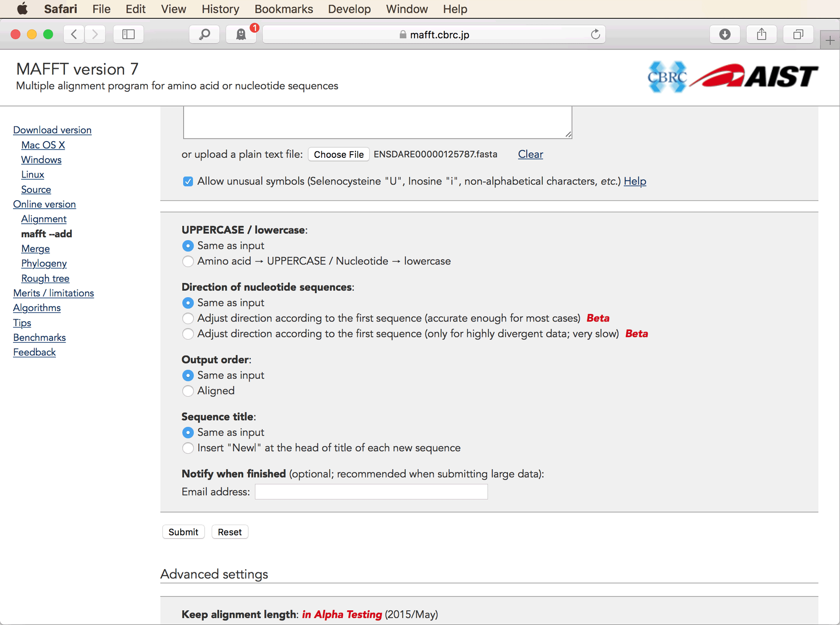Select Same as input for Output order

coord(188,375)
